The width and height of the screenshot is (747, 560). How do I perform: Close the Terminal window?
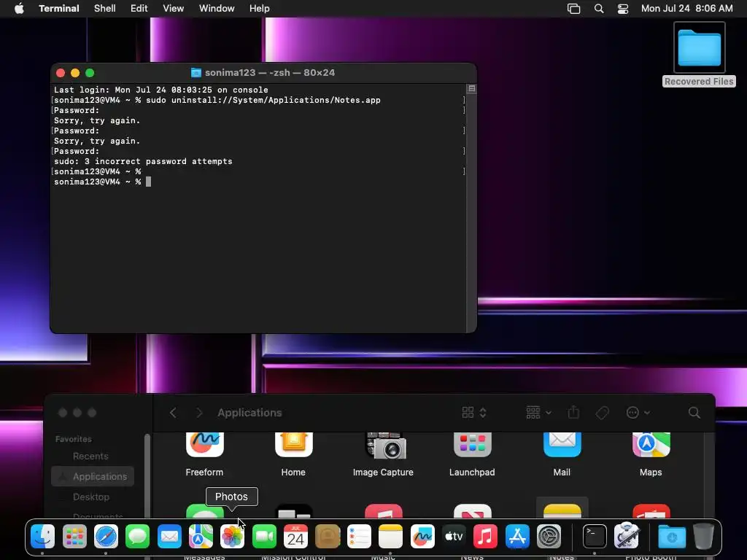[x=61, y=73]
